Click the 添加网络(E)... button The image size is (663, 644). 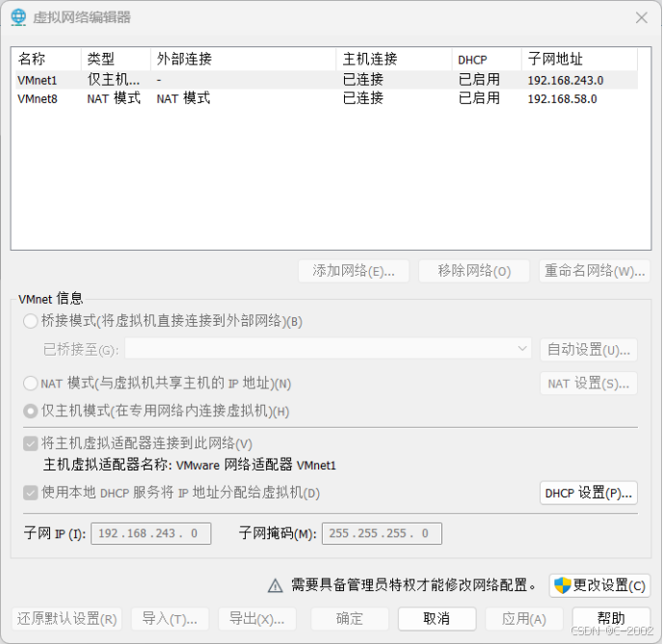pos(354,271)
